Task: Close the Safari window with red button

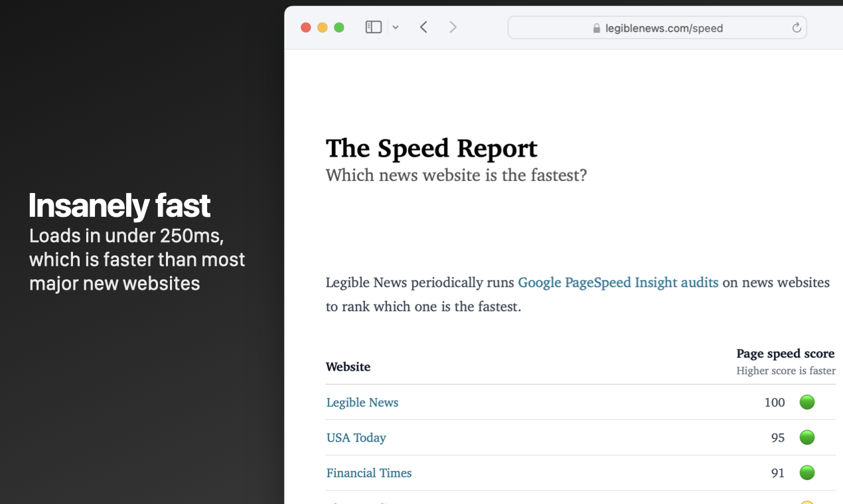Action: [306, 27]
